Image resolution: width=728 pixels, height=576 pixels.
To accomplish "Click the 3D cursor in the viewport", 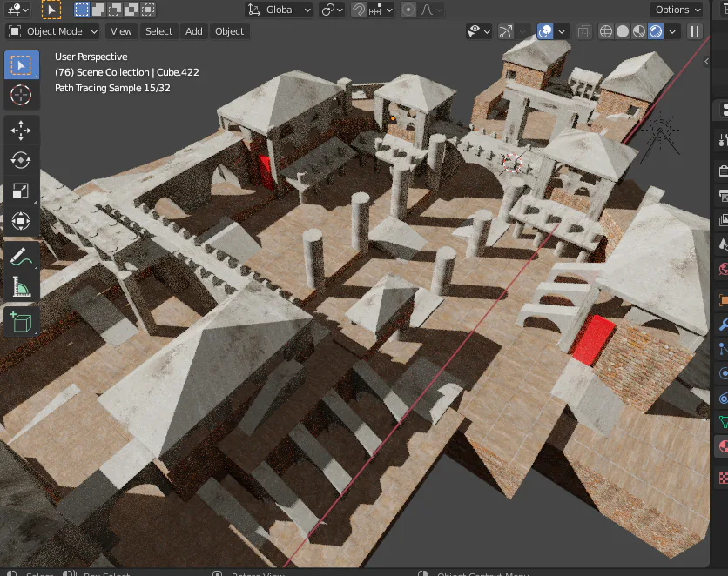I will (x=512, y=164).
